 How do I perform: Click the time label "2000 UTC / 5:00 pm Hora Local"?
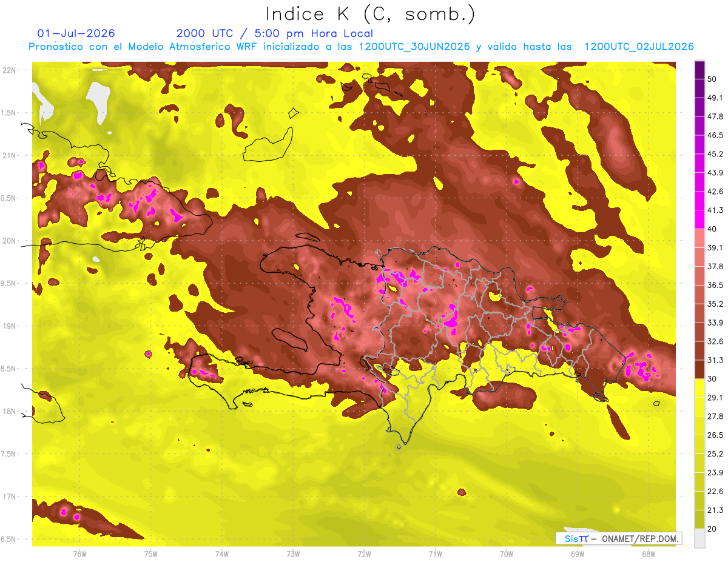click(274, 33)
